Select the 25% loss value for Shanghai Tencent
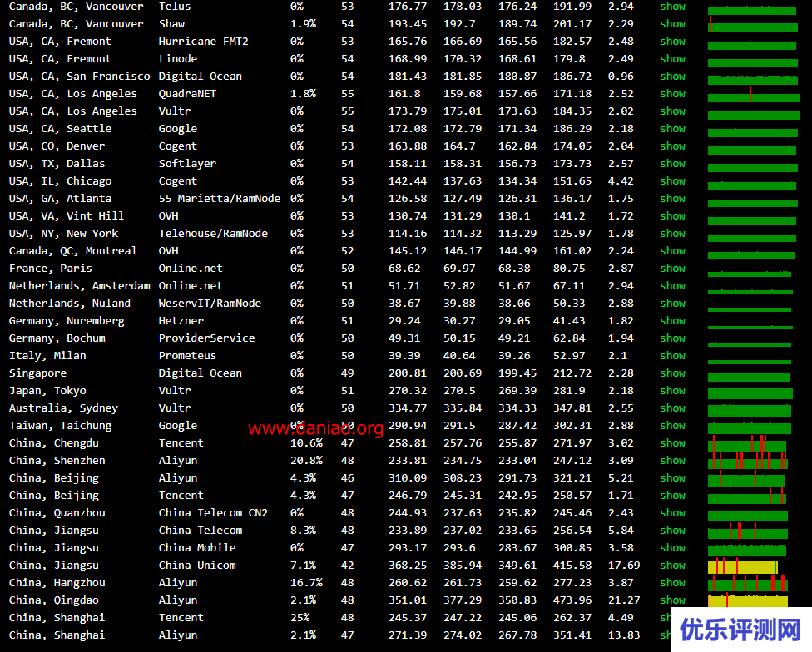Image resolution: width=812 pixels, height=652 pixels. coord(300,618)
